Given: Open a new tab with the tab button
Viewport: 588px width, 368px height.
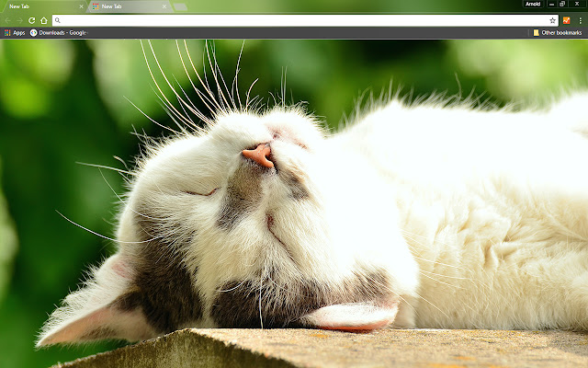Looking at the screenshot, I should tap(180, 6).
